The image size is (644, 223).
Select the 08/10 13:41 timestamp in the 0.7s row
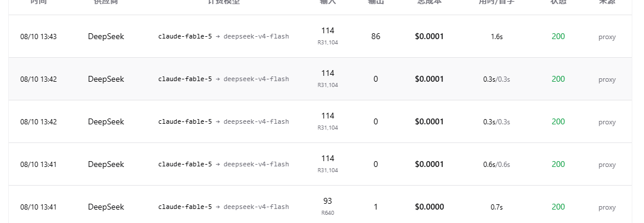pos(39,207)
